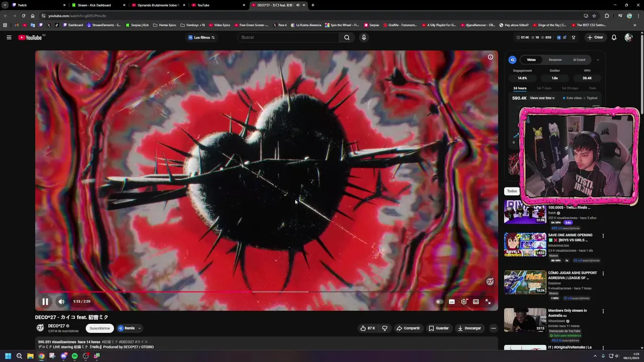
Task: Click the video info card icon
Action: [491, 57]
